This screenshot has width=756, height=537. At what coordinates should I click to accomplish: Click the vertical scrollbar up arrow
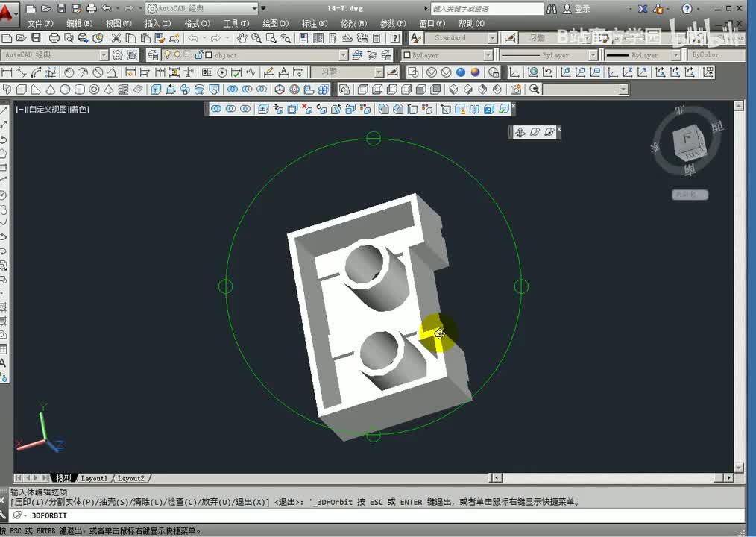(x=739, y=106)
